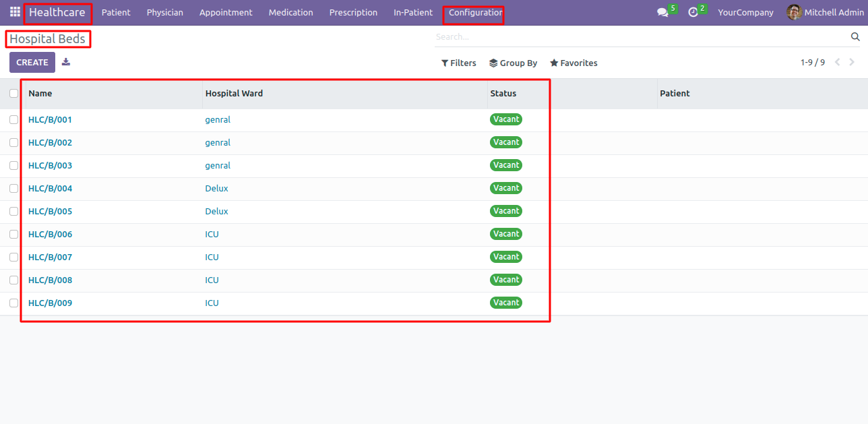Check the box for HLC/B/001
The height and width of the screenshot is (424, 868).
(x=13, y=120)
